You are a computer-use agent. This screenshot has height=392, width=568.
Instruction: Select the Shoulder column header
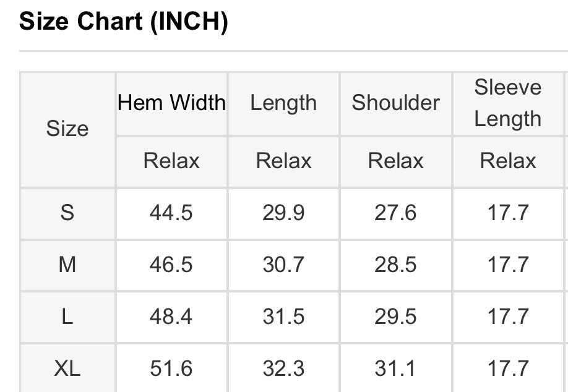[x=395, y=103]
